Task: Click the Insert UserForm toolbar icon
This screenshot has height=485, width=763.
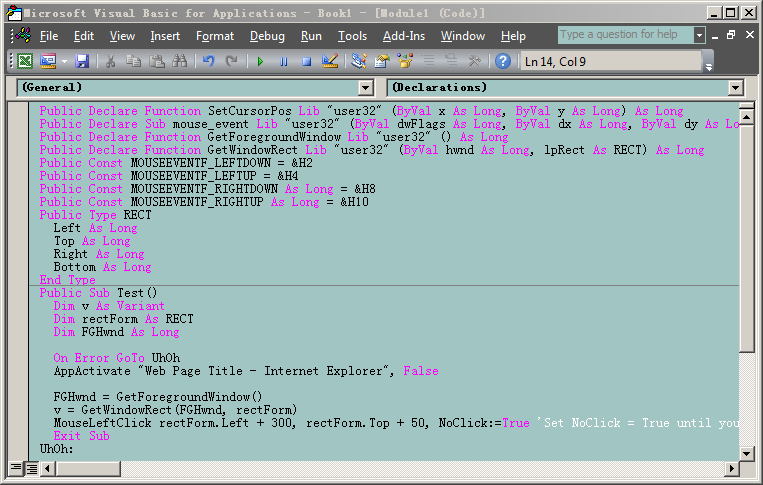Action: (x=48, y=61)
